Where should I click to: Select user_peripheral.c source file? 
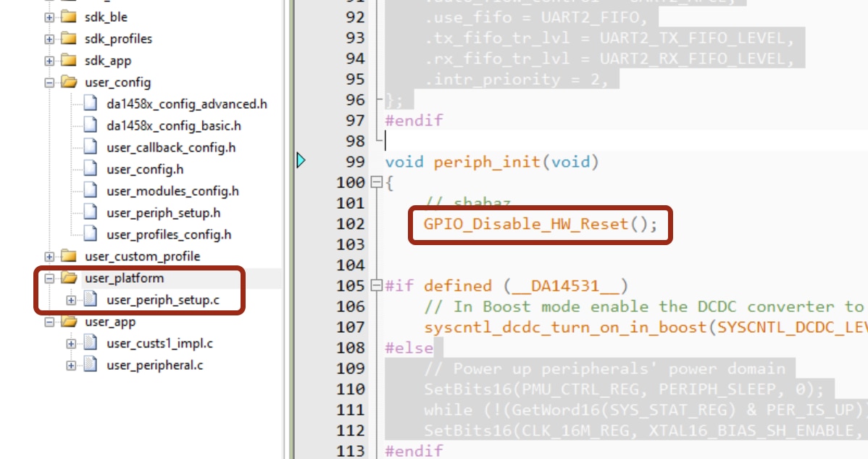[154, 365]
